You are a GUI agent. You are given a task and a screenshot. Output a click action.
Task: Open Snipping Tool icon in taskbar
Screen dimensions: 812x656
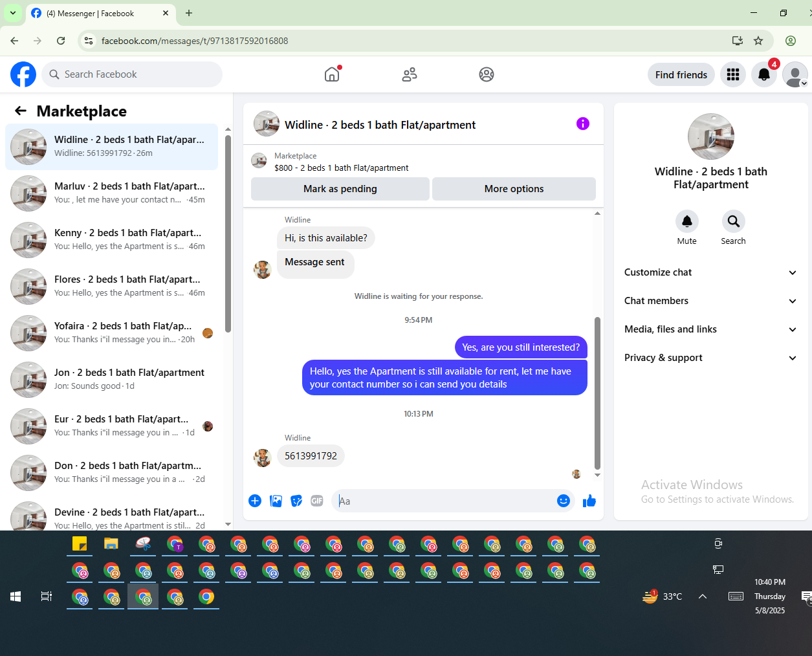tap(143, 544)
